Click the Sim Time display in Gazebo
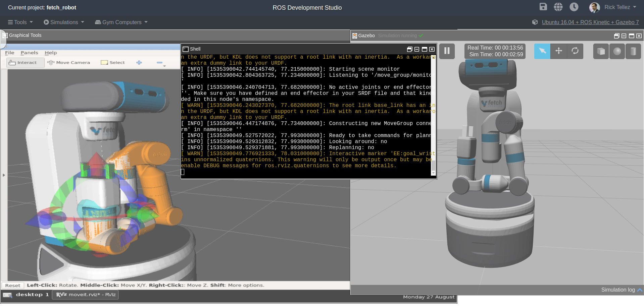644x306 pixels. (x=496, y=54)
